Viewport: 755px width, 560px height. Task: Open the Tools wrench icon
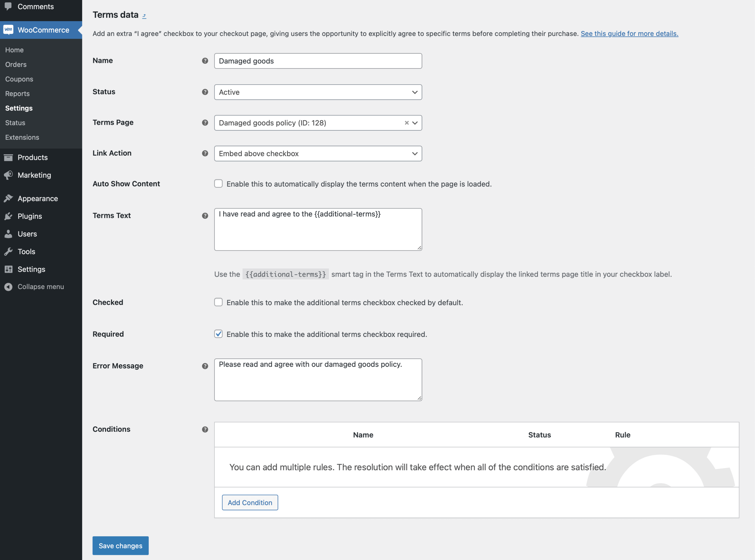[8, 251]
